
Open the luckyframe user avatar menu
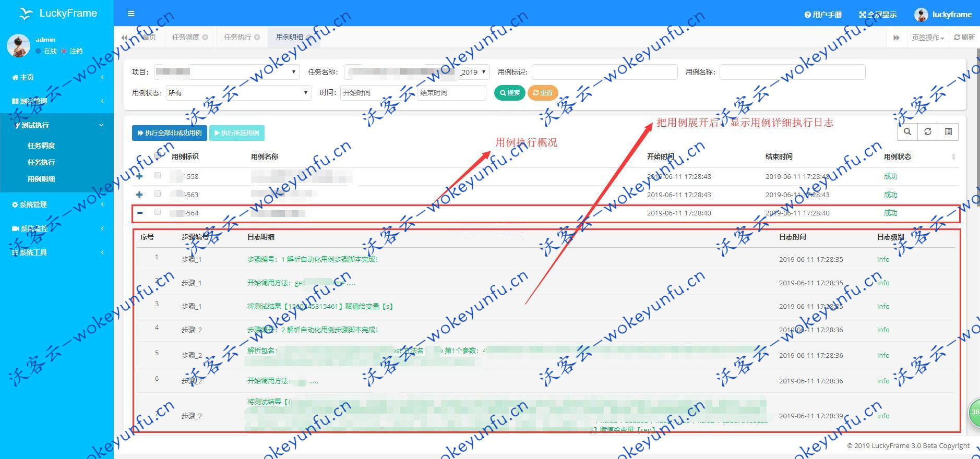pos(943,15)
